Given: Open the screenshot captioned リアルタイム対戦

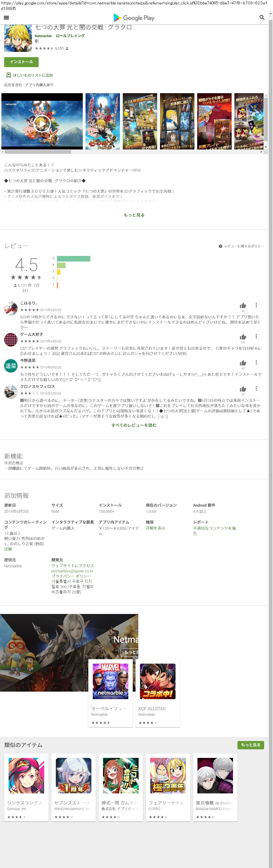Looking at the screenshot, I should (x=214, y=121).
